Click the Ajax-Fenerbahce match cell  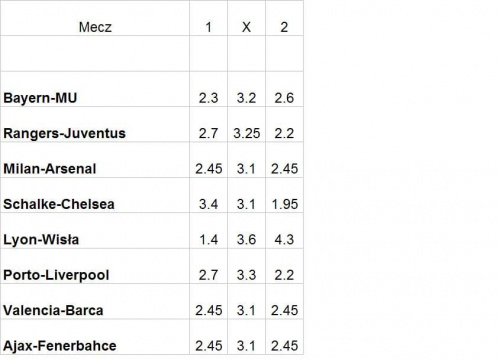click(x=95, y=337)
